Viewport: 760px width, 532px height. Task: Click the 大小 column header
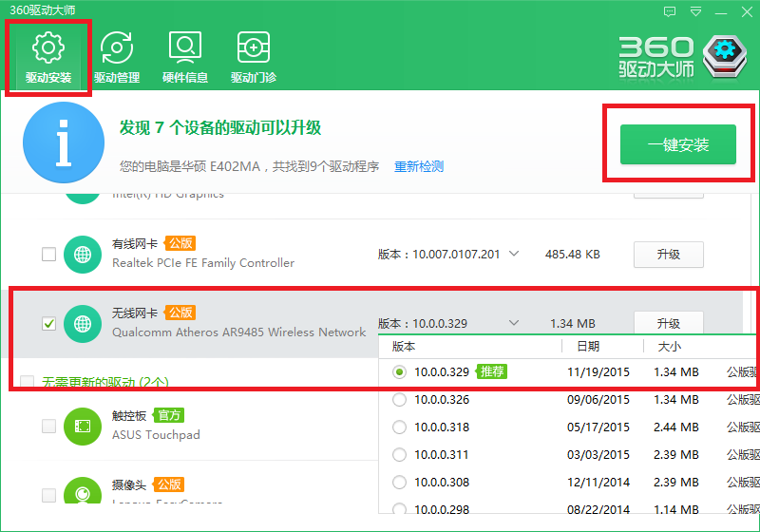pyautogui.click(x=670, y=347)
